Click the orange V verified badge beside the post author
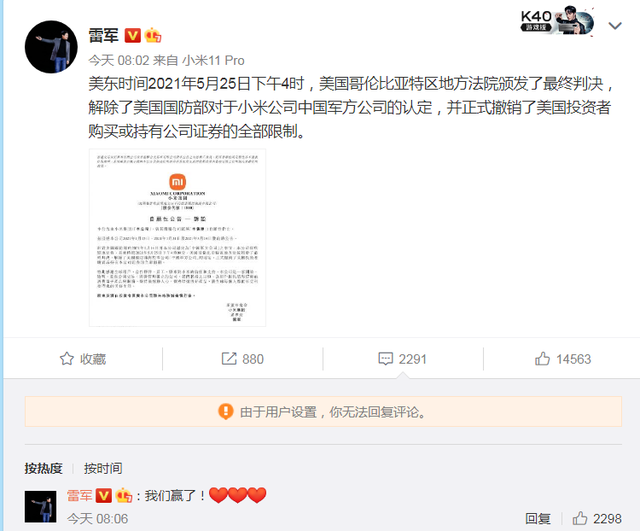This screenshot has width=640, height=531. coord(132,36)
